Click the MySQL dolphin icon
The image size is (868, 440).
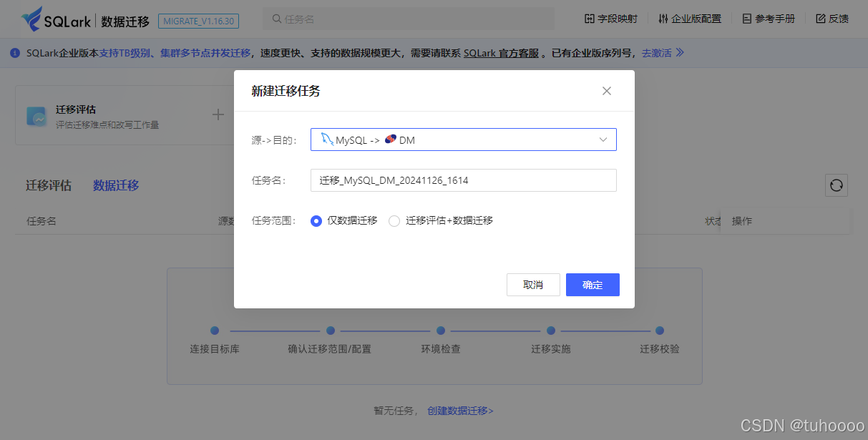click(x=327, y=140)
